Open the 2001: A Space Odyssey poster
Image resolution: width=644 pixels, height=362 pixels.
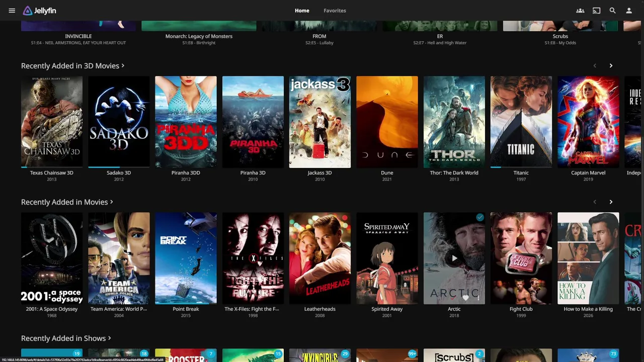[52, 258]
